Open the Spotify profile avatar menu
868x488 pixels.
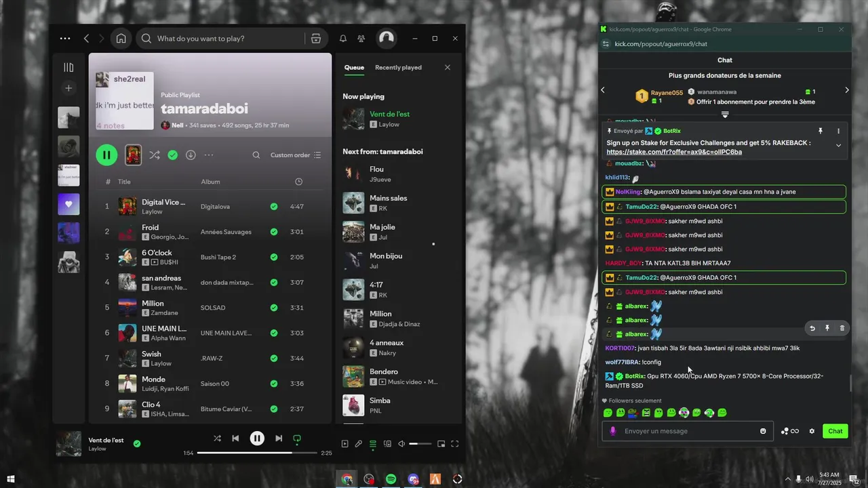pyautogui.click(x=387, y=39)
